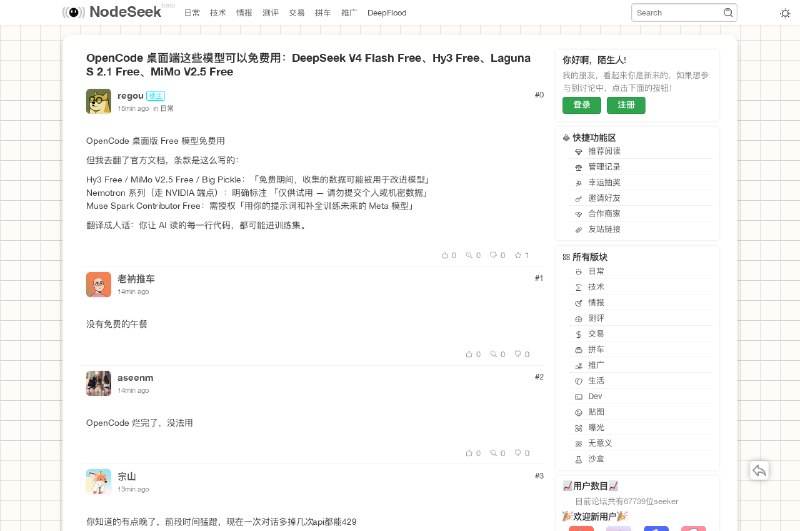
Task: Open the 日常 board in 所有版块
Action: 596,271
